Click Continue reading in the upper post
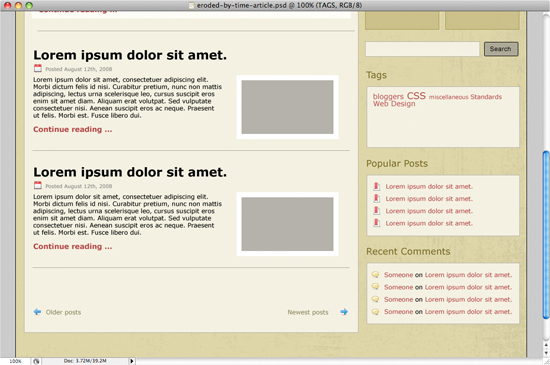This screenshot has height=365, width=550. (x=73, y=129)
